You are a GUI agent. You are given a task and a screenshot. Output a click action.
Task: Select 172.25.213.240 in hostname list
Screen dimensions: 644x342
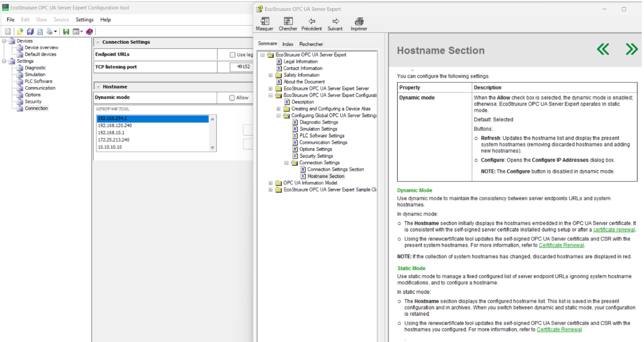tap(152, 140)
